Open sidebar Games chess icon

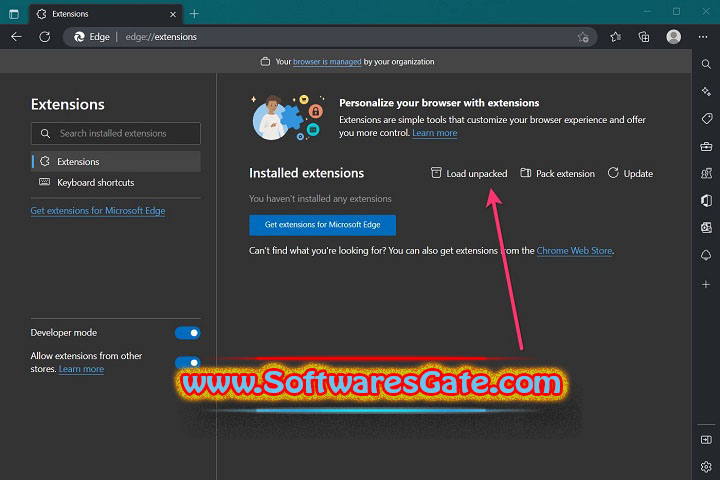click(x=706, y=173)
